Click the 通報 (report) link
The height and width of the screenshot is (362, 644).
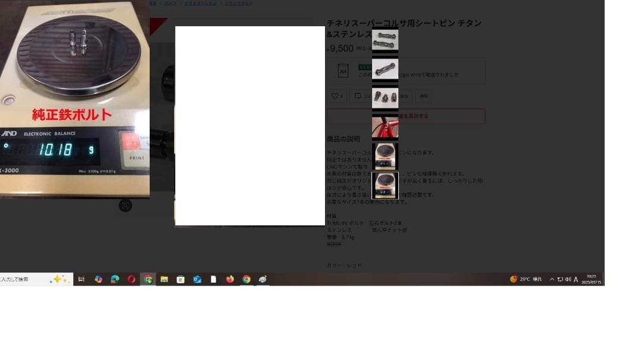pyautogui.click(x=425, y=97)
